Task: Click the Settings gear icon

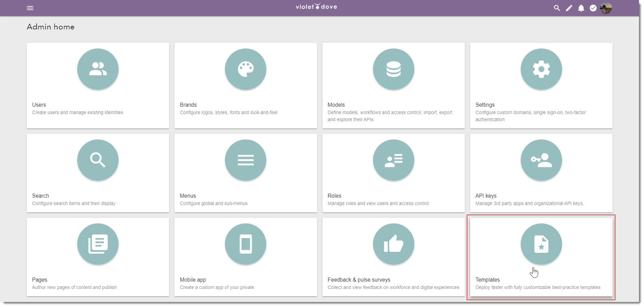Action: 541,69
